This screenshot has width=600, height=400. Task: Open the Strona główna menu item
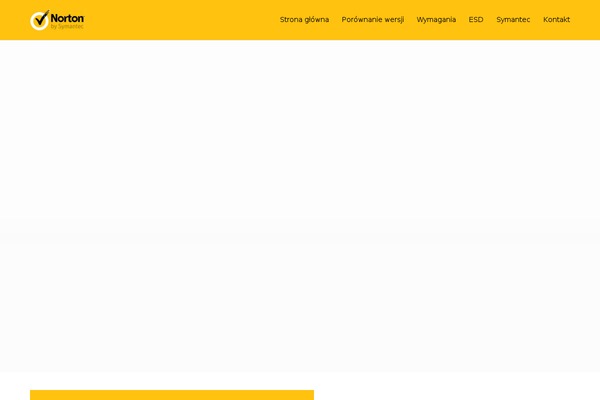pyautogui.click(x=304, y=20)
